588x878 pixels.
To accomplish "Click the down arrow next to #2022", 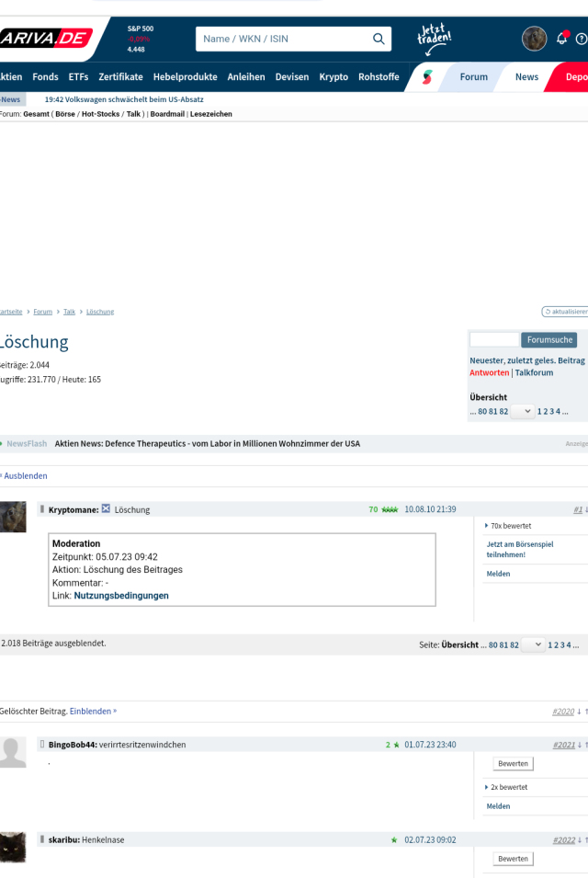I will coord(580,840).
